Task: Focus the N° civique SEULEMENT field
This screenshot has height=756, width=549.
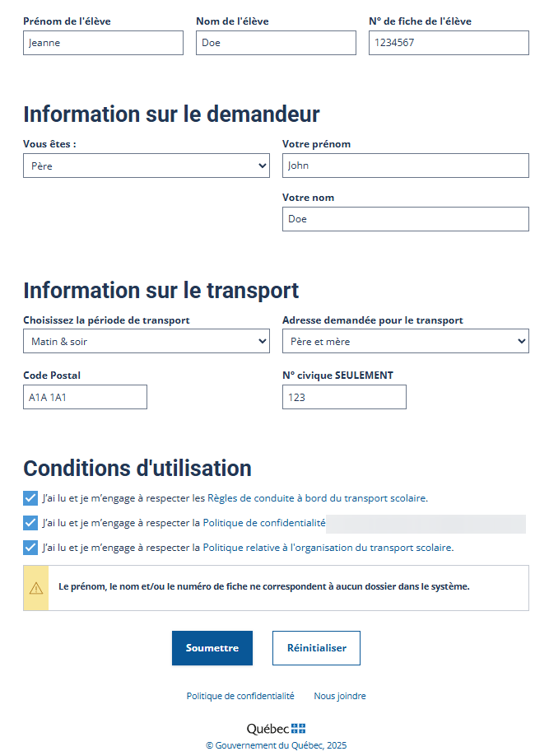Action: pos(344,397)
